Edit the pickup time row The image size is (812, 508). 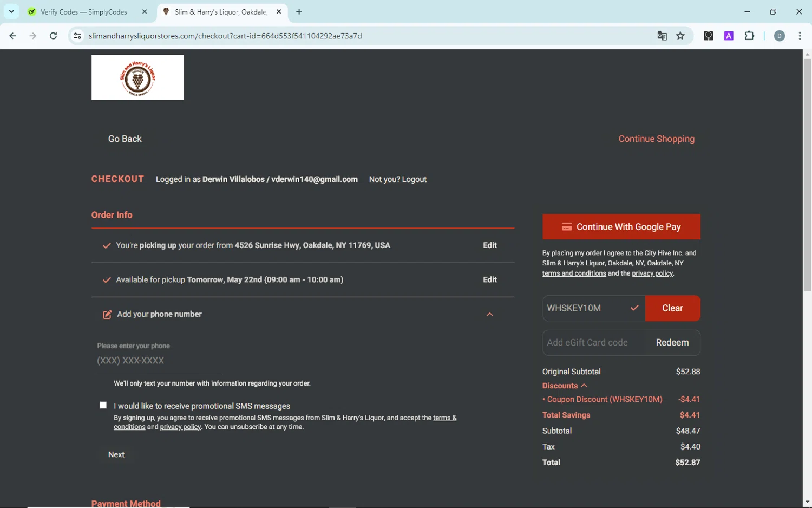pos(490,280)
